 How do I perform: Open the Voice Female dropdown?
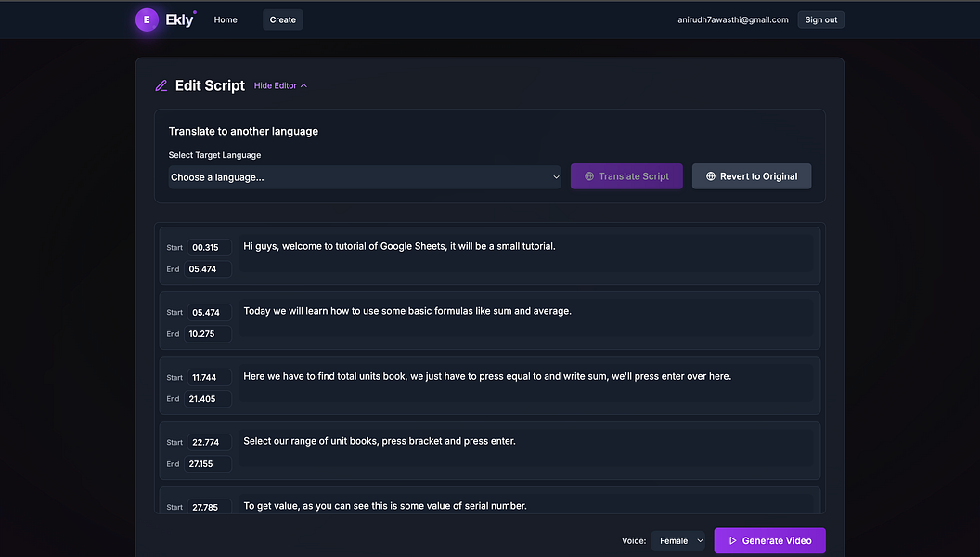click(x=678, y=540)
